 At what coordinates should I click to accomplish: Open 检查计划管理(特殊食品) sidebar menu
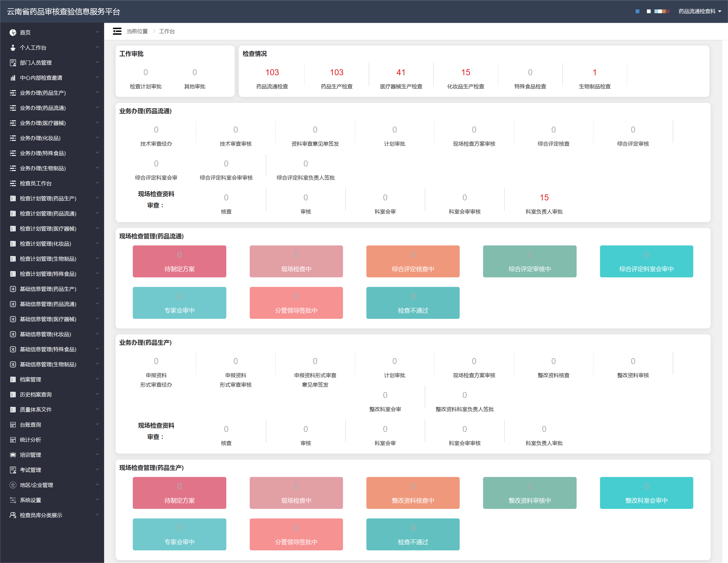coord(52,274)
